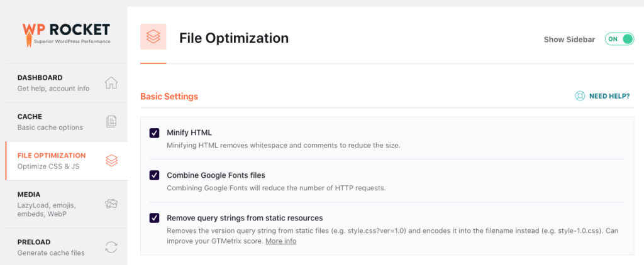Click the Basic Settings section heading
This screenshot has width=644, height=265.
pyautogui.click(x=169, y=97)
